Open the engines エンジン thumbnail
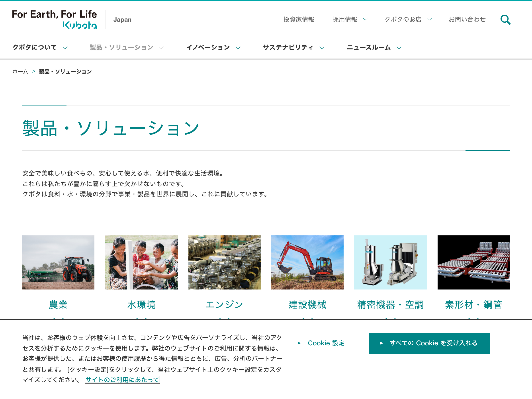The width and height of the screenshot is (532, 399). 224,262
